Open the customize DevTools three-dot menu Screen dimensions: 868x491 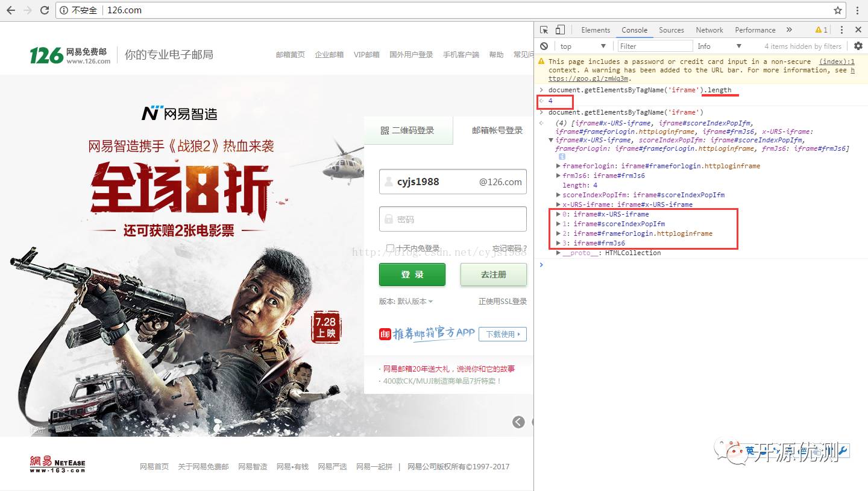[x=842, y=29]
